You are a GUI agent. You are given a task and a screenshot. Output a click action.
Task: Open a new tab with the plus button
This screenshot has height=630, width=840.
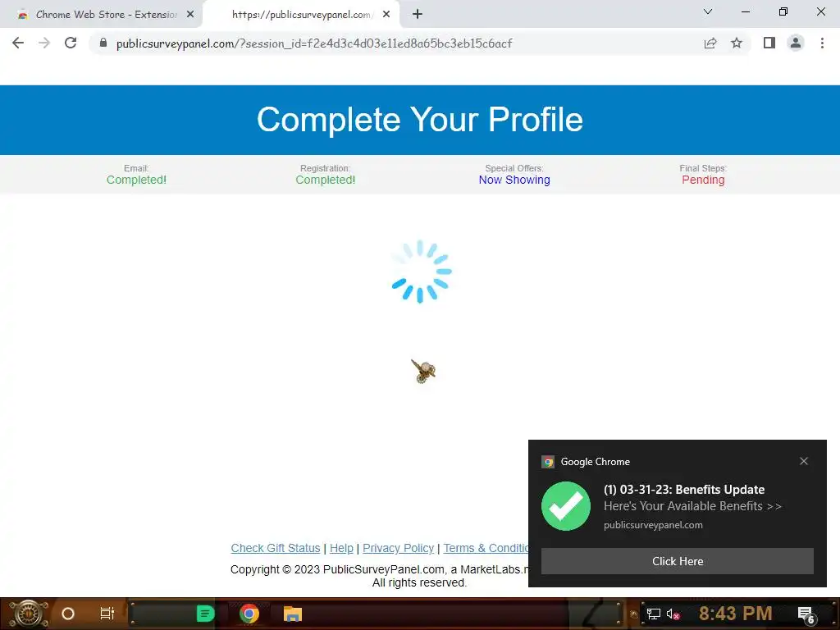pyautogui.click(x=418, y=14)
